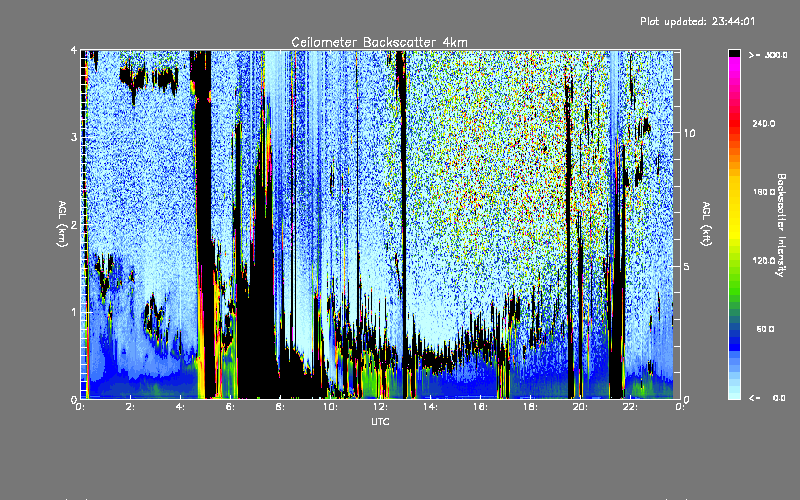Click the 'Ceilometer Backscatter 4km' plot title
The height and width of the screenshot is (500, 800).
(x=379, y=42)
